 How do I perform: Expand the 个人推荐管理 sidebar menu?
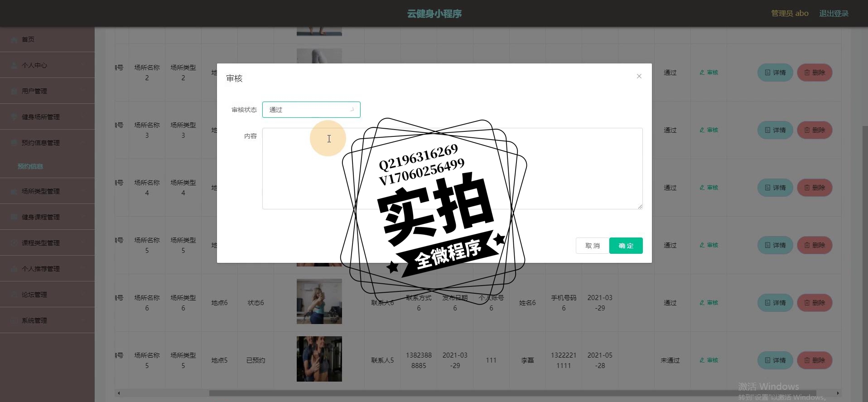pyautogui.click(x=47, y=269)
